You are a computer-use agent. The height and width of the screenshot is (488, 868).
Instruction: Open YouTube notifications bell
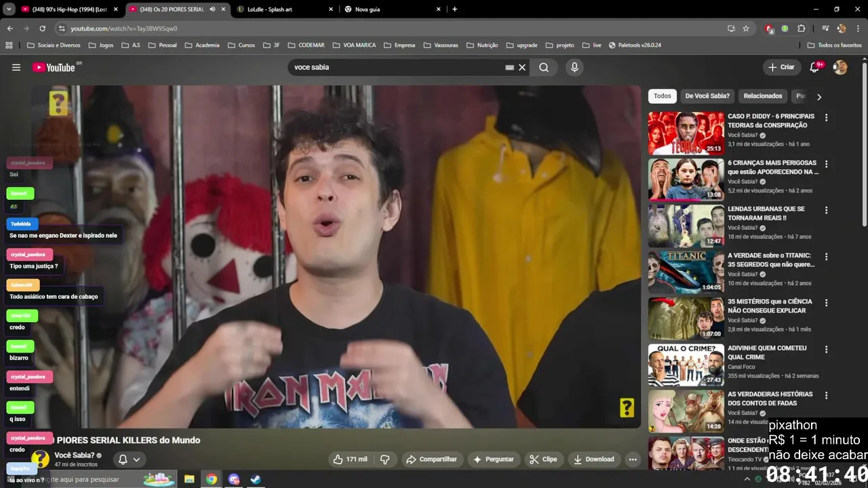click(814, 67)
